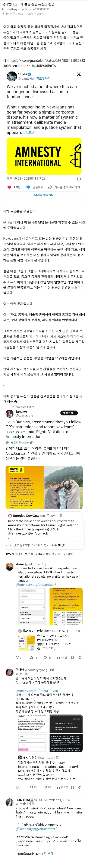The width and height of the screenshot is (88, 868).
Task: Like the 1tokki tweet with heart icon
Action: pos(9,187)
